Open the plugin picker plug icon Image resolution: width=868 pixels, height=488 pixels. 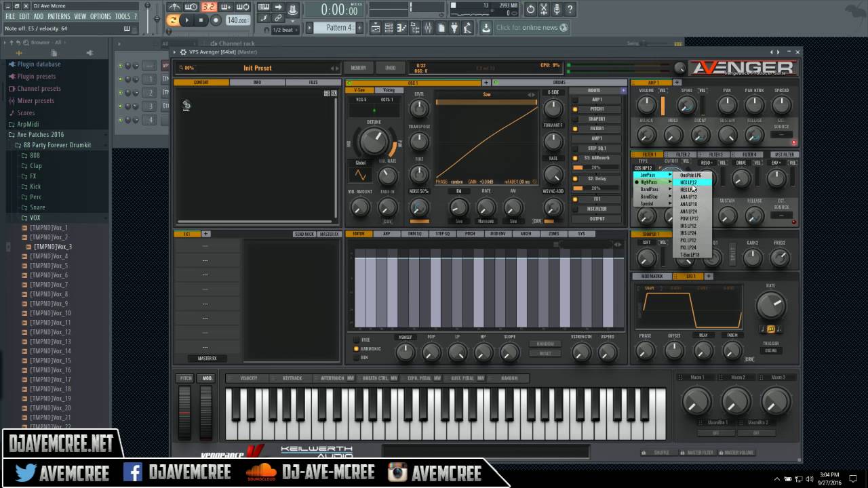[454, 28]
